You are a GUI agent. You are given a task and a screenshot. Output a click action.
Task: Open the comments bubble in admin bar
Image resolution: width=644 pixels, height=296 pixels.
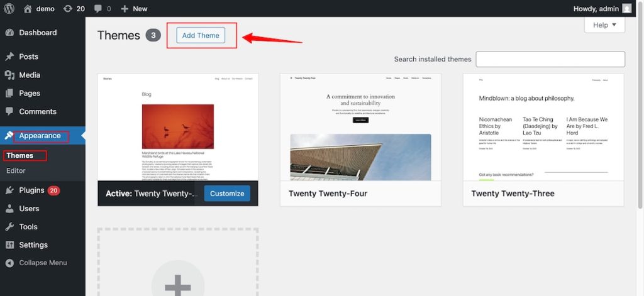coord(97,9)
